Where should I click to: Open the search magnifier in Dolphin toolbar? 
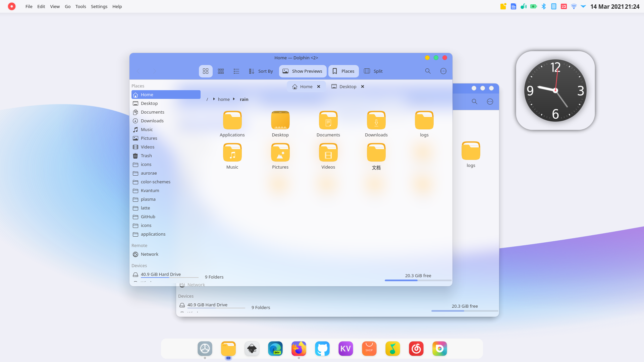428,71
